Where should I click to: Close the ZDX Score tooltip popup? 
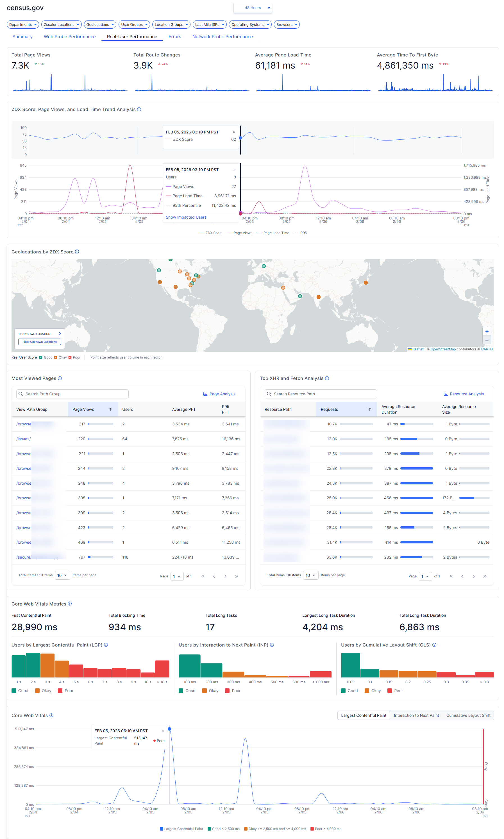click(x=234, y=132)
